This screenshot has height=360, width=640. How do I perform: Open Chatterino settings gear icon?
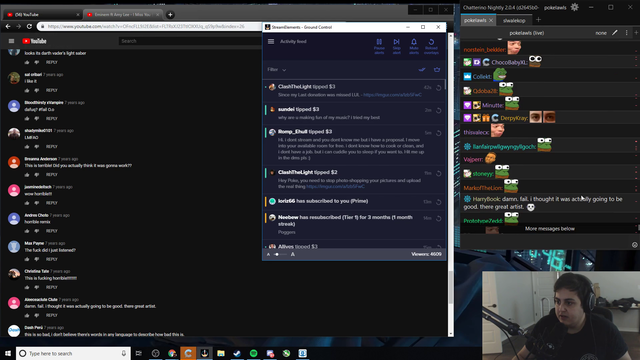(574, 7)
